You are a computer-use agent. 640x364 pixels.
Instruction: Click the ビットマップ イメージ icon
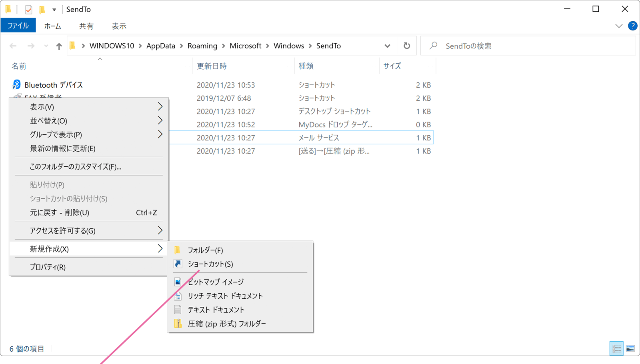coord(178,282)
